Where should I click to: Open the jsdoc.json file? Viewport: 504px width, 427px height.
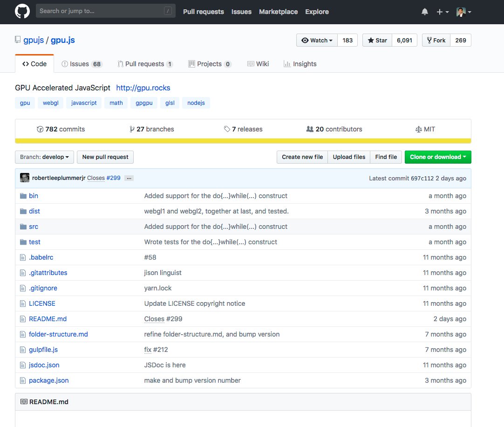point(44,365)
